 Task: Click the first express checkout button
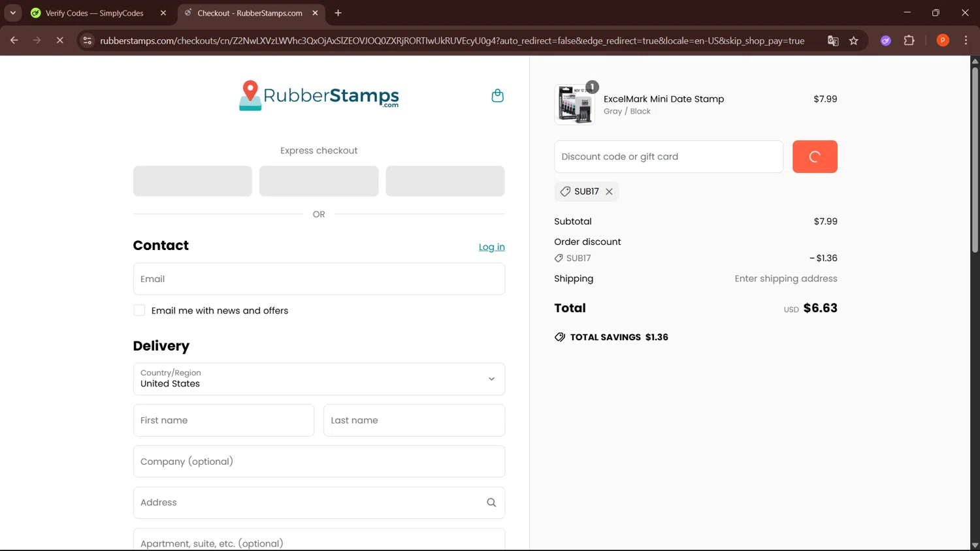pyautogui.click(x=193, y=181)
